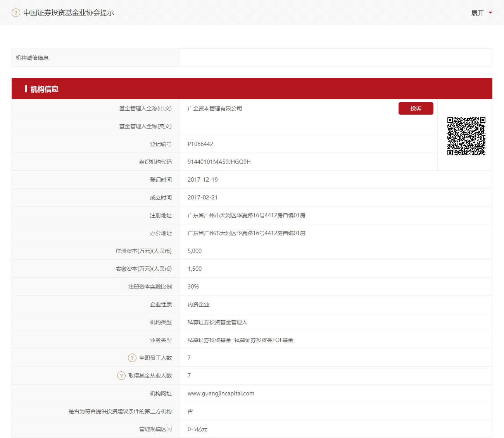The width and height of the screenshot is (504, 438).
Task: Select registration number P1066442
Action: coord(200,144)
